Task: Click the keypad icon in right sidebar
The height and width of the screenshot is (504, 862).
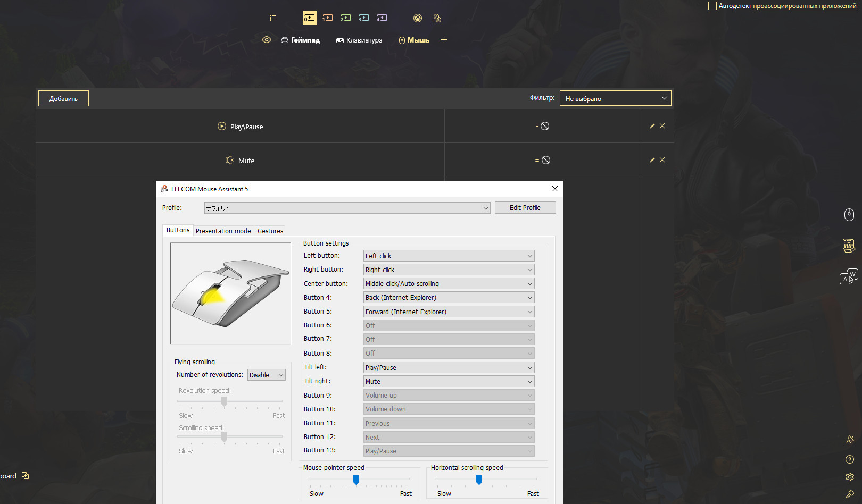Action: pyautogui.click(x=849, y=246)
